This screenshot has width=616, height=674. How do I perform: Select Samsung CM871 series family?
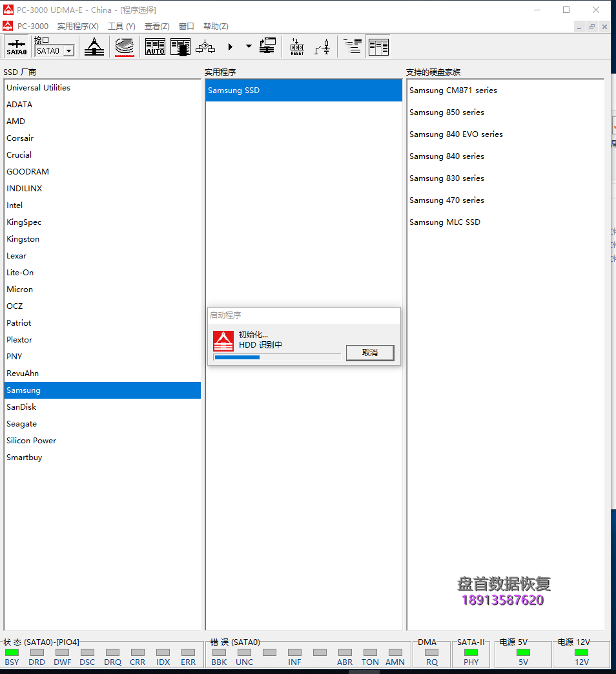click(x=505, y=90)
